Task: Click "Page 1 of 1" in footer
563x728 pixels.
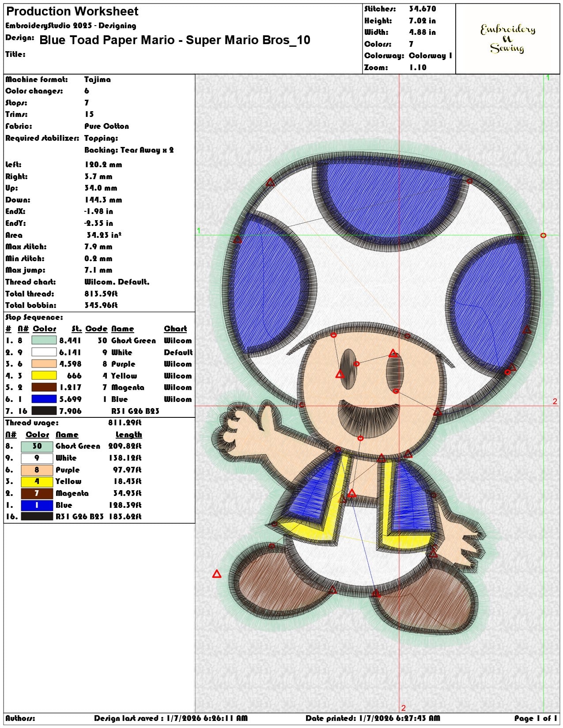Action: click(x=536, y=718)
